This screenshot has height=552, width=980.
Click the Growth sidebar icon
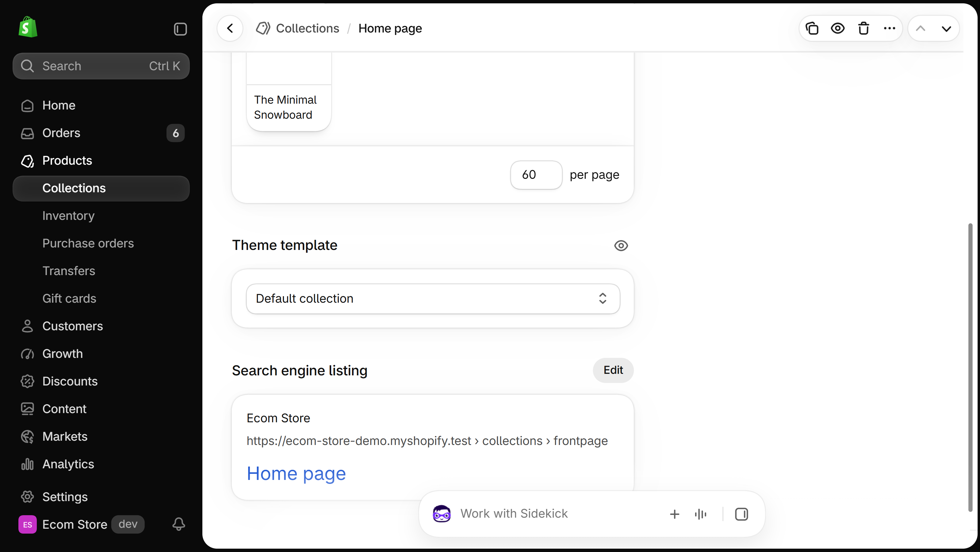coord(27,354)
